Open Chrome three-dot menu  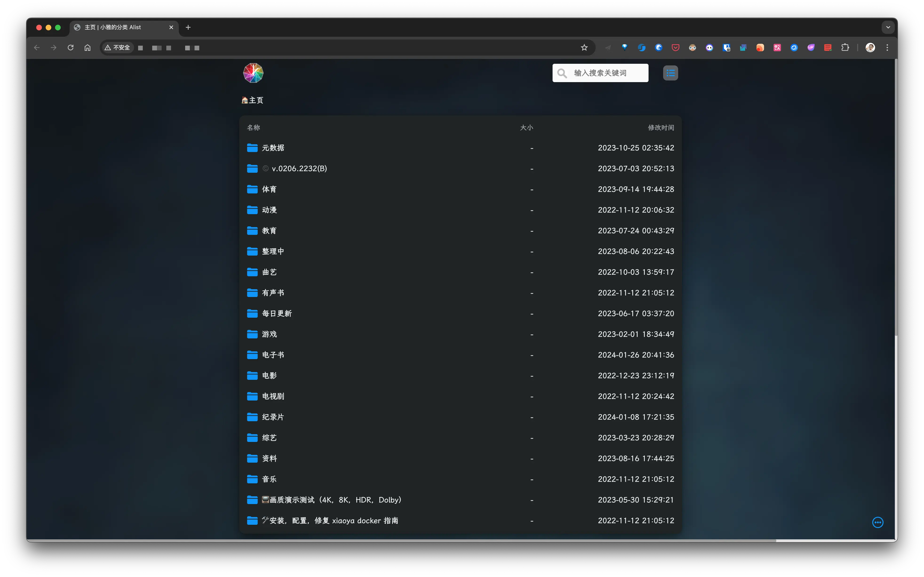coord(887,48)
